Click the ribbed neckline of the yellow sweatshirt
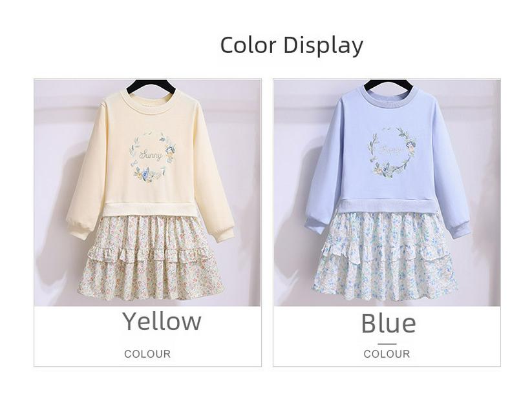This screenshot has height=399, width=532. click(148, 102)
